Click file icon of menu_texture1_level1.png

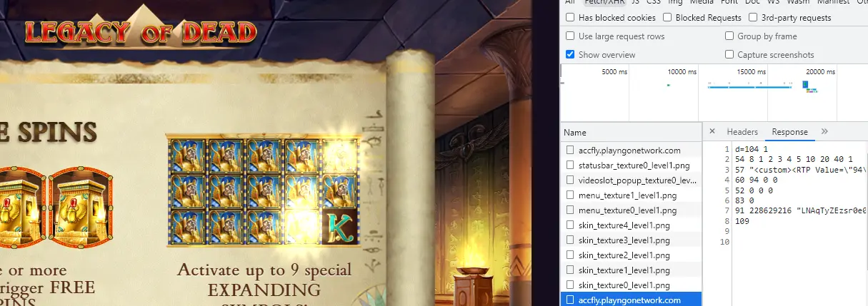tap(570, 195)
